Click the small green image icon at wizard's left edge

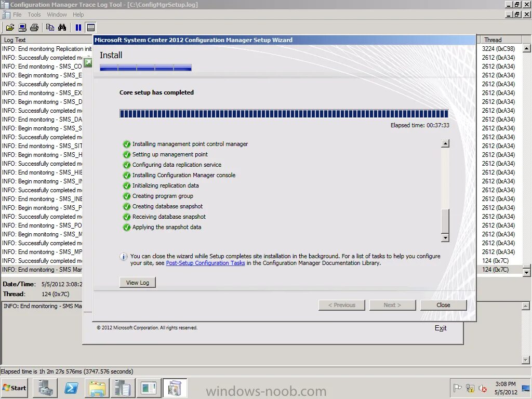(88, 62)
